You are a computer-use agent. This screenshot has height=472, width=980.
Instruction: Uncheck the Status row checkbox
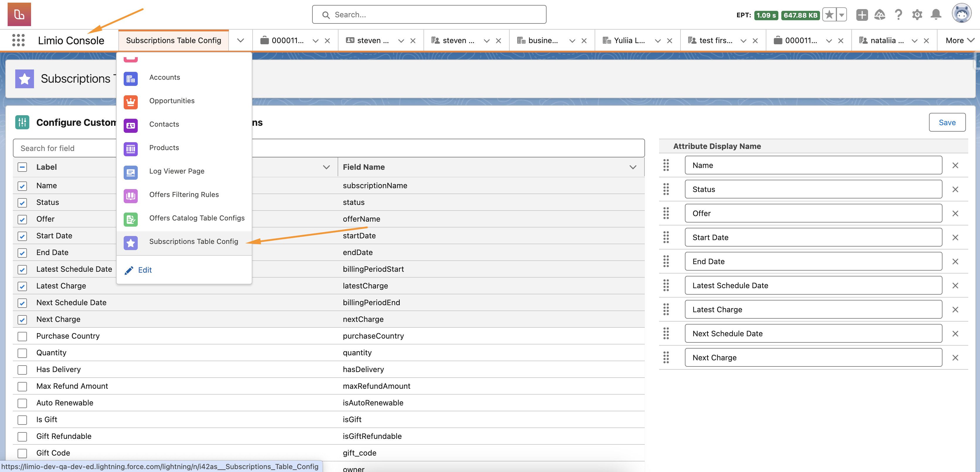tap(23, 203)
